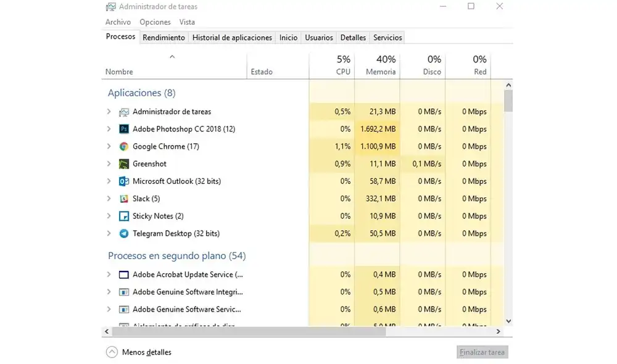The image size is (617, 364).
Task: Expand the Google Chrome process group
Action: [x=109, y=147]
